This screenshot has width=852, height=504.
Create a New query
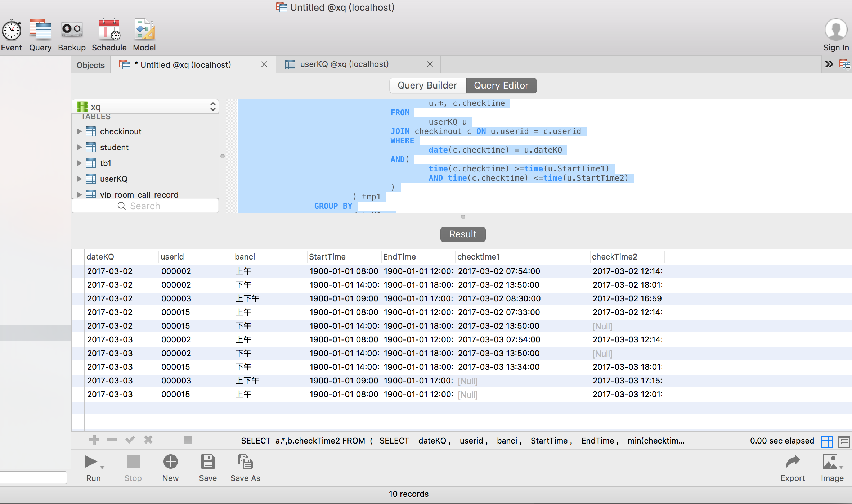point(170,462)
